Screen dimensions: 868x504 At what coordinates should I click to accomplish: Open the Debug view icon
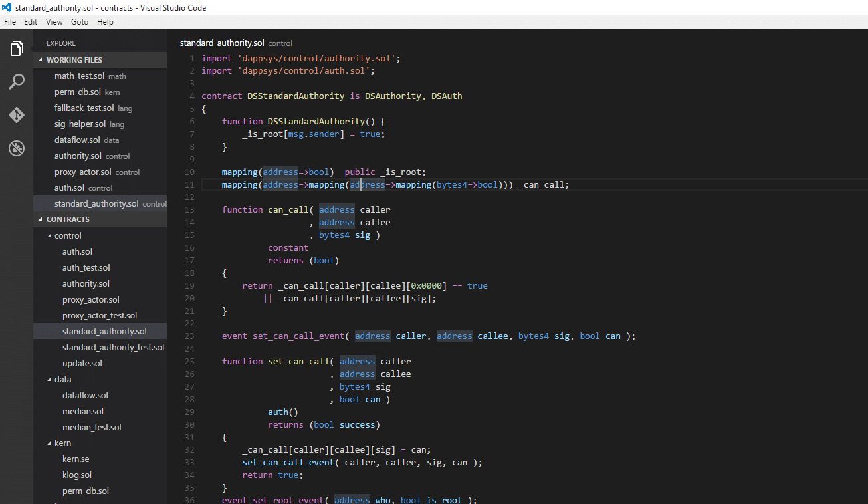(17, 148)
